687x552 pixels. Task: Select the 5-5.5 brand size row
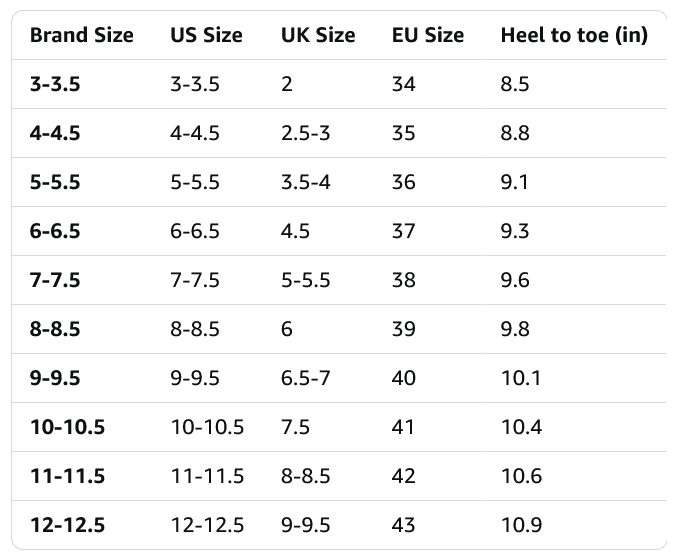click(x=55, y=183)
